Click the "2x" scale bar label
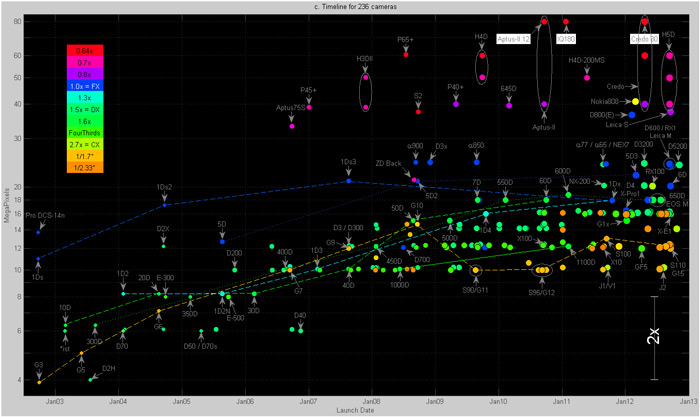The height and width of the screenshot is (417, 700). [x=653, y=336]
